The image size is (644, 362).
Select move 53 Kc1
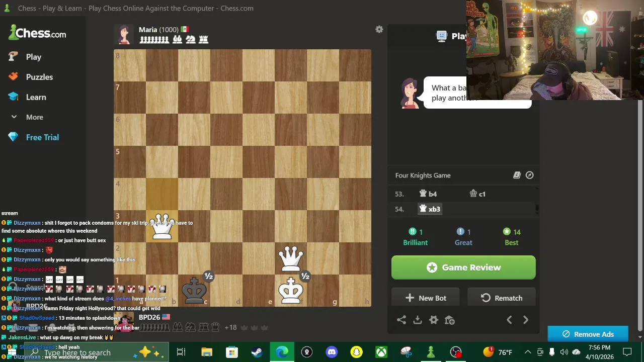[477, 194]
